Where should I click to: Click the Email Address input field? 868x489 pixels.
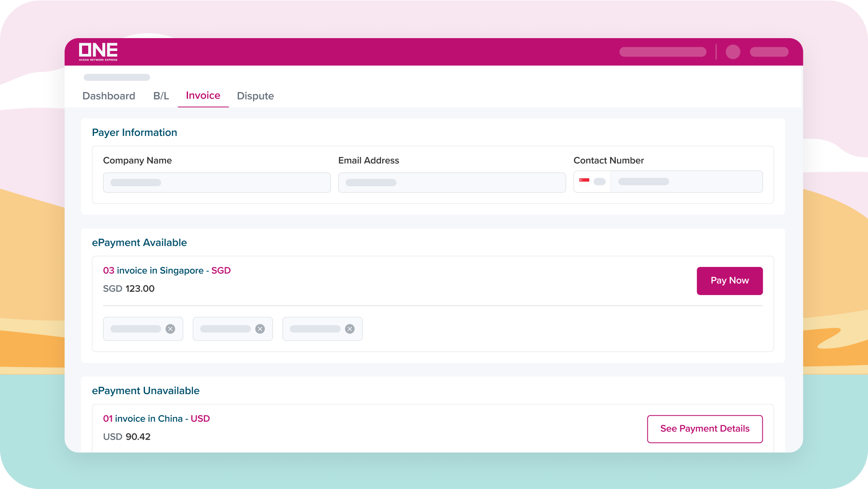[452, 182]
